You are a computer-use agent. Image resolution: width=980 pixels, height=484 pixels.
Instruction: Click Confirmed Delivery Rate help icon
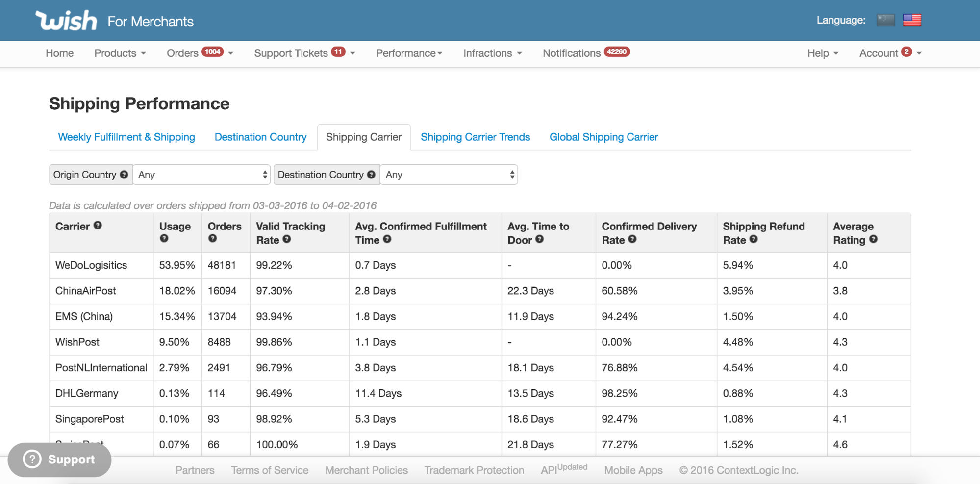(632, 239)
